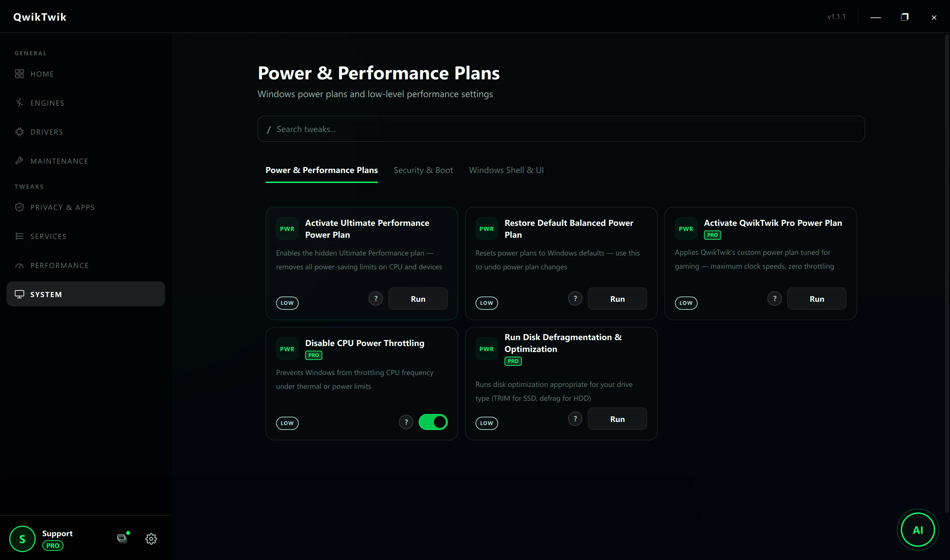The image size is (950, 560).
Task: Show help for Disable CPU Power Throttling
Action: (406, 422)
